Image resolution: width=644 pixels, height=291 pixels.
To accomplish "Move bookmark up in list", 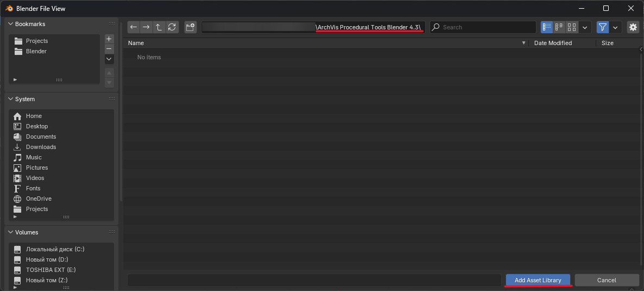I will coord(109,72).
